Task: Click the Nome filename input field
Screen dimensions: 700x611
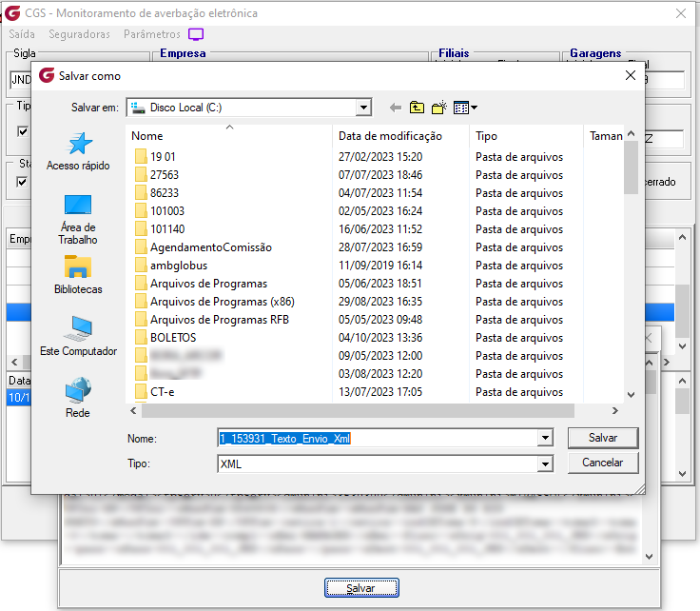Action: [378, 438]
